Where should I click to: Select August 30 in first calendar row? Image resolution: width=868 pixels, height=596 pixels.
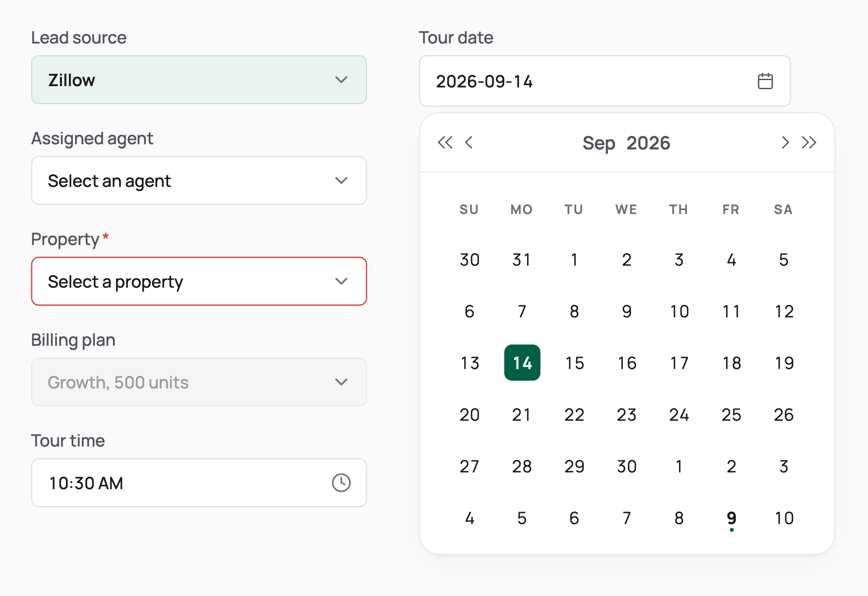pos(470,259)
